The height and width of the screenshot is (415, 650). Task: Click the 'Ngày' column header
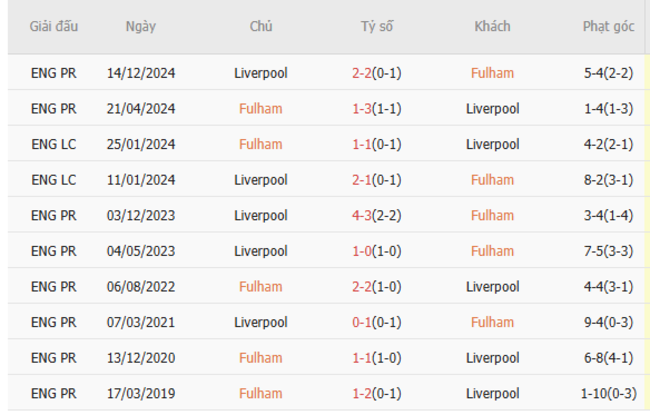pos(140,27)
